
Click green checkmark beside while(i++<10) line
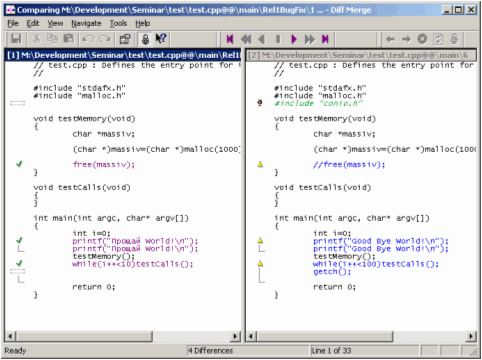pyautogui.click(x=19, y=263)
